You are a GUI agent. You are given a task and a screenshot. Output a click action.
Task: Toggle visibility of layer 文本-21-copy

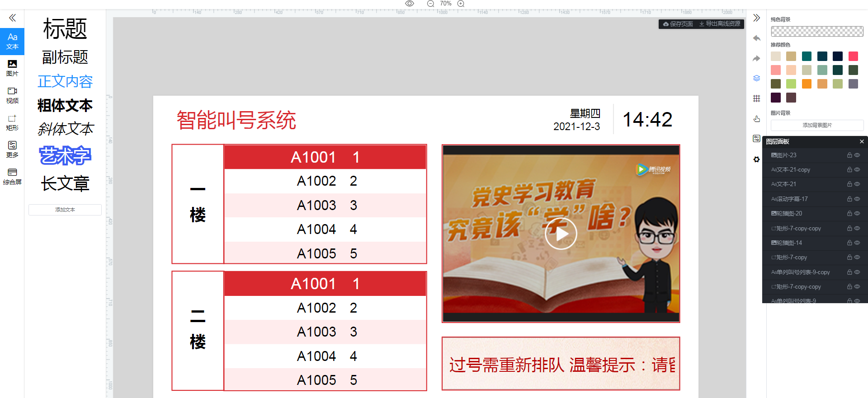(857, 169)
